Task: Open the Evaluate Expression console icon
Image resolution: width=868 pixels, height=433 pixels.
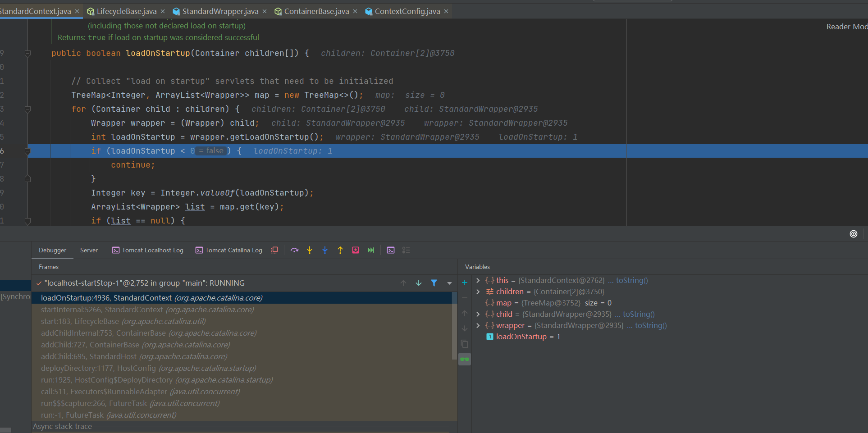Action: [390, 250]
